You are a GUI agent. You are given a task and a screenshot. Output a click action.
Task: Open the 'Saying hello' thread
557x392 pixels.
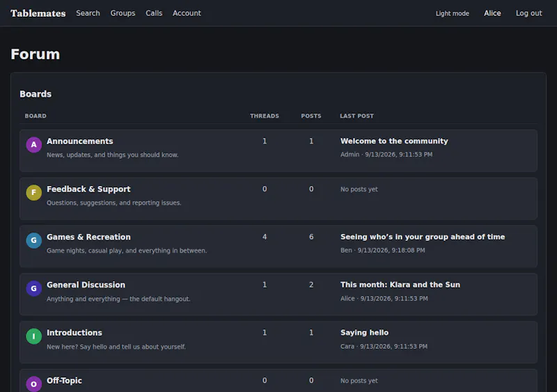(x=364, y=333)
